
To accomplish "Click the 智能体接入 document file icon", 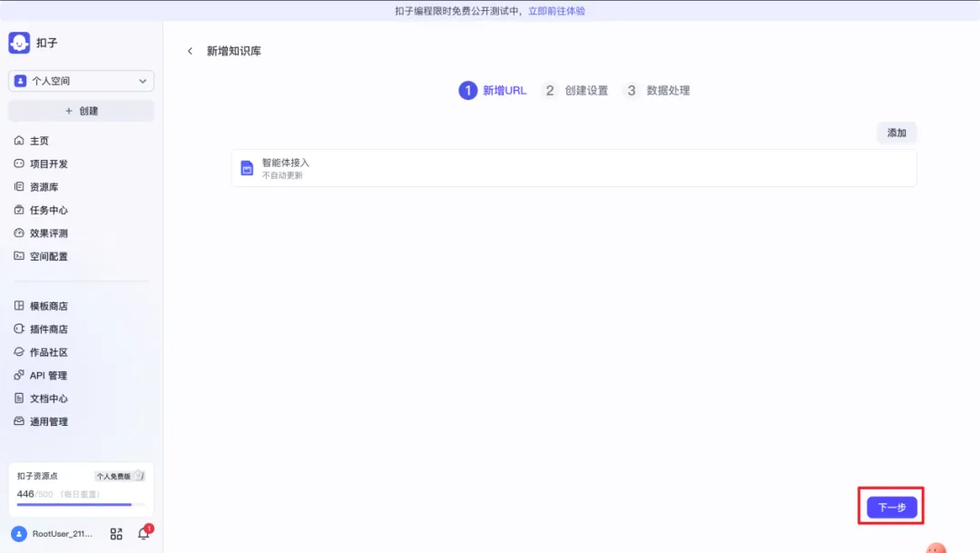I will point(247,168).
